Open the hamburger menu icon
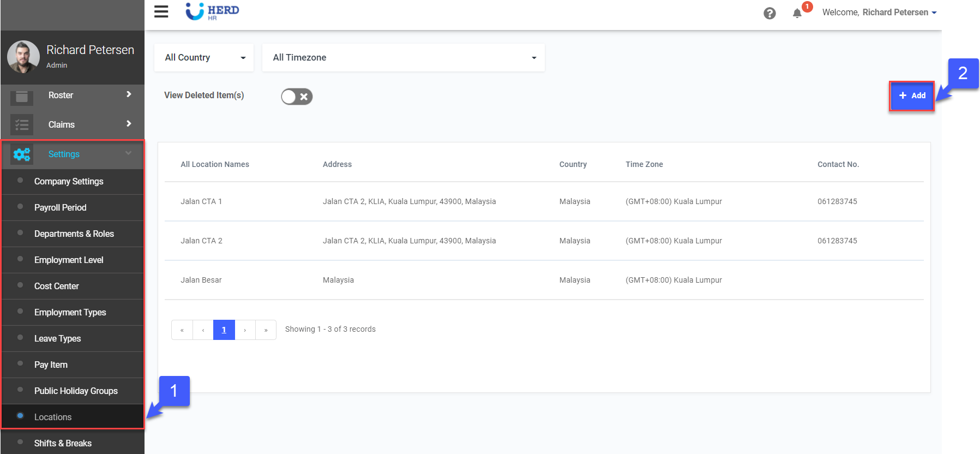 [161, 11]
